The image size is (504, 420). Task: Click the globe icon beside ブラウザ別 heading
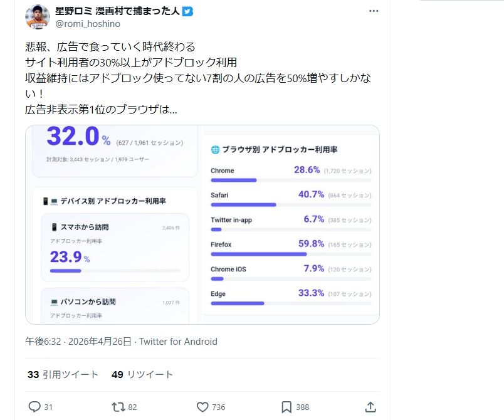coord(215,150)
